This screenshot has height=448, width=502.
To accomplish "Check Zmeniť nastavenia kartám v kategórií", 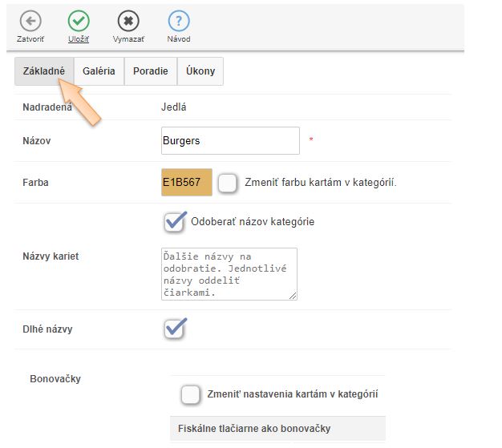I will [191, 394].
